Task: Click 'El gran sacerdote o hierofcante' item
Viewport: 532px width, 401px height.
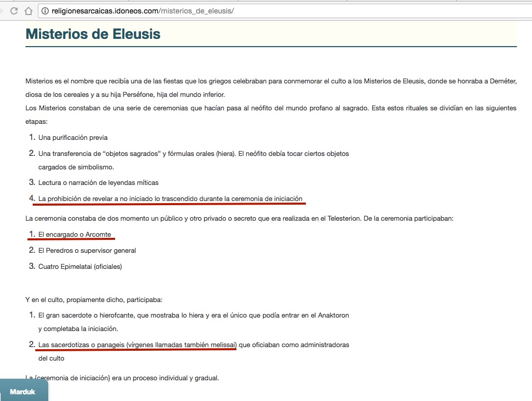Action: [193, 315]
